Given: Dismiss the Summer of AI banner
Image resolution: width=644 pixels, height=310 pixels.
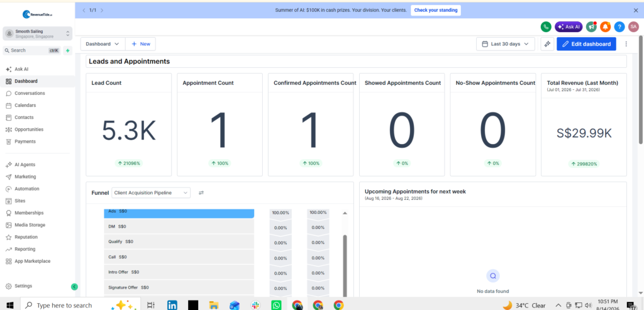Looking at the screenshot, I should pyautogui.click(x=636, y=10).
